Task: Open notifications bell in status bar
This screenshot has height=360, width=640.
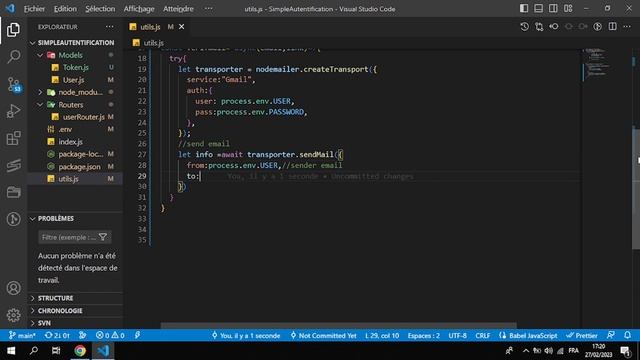Action: (x=627, y=335)
